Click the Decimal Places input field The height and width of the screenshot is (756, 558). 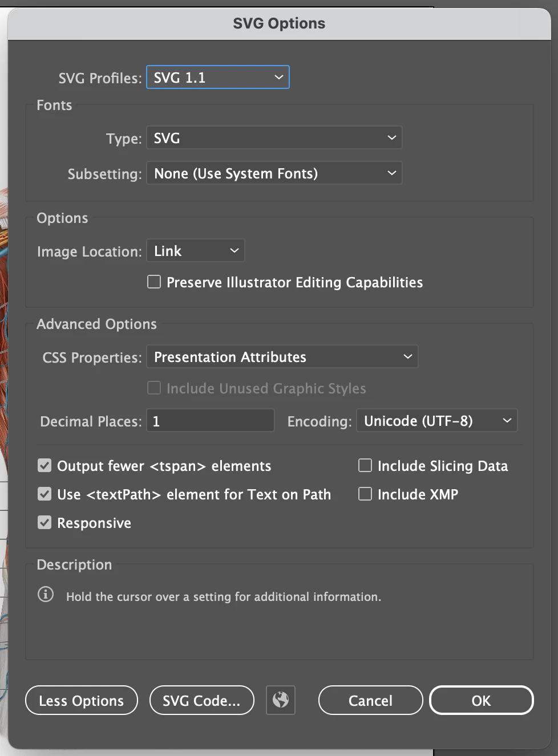click(211, 421)
